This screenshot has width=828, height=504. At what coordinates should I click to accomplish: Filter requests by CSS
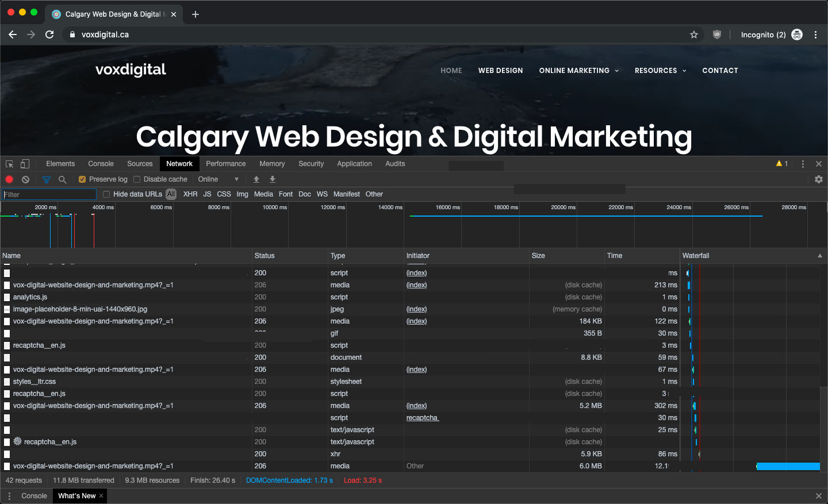tap(224, 194)
